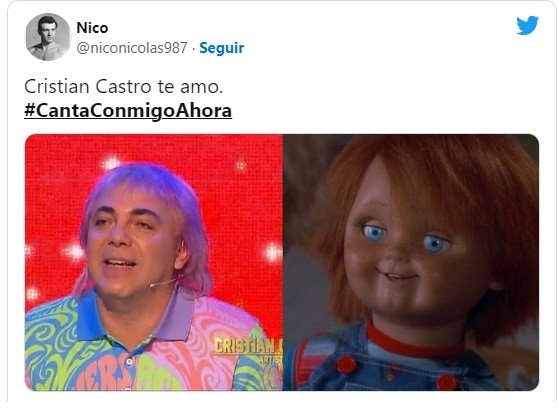Open the #CantaConmigoAhora hashtag
558x409 pixels.
coord(128,110)
